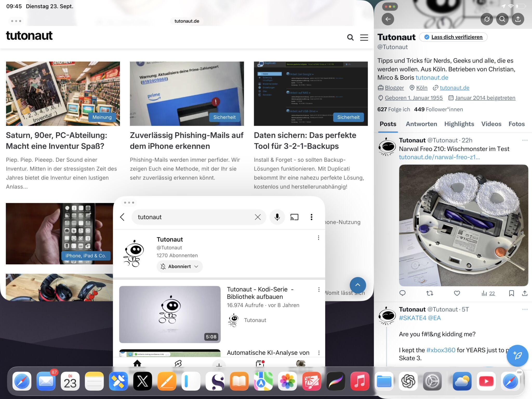The height and width of the screenshot is (399, 532).
Task: Open article 'Zuverlässig Phishing-Mails auf dem iPhone erkennen'
Action: [x=187, y=141]
